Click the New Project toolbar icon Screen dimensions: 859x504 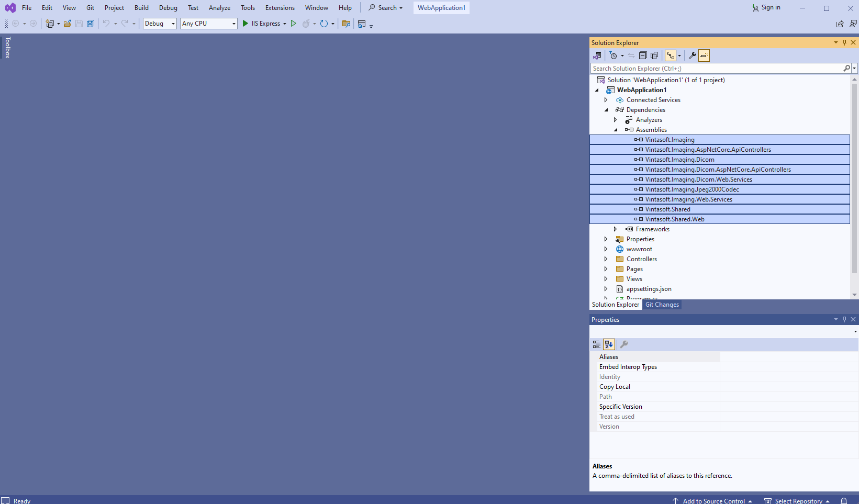[50, 24]
